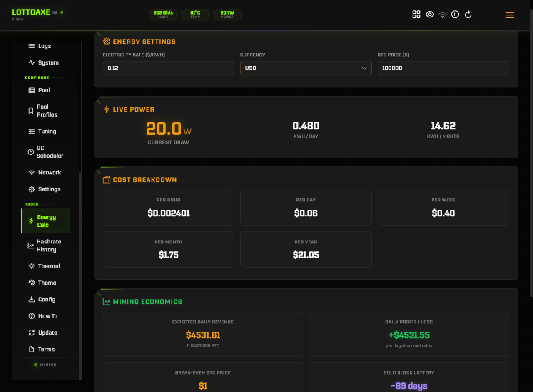This screenshot has height=392, width=533.
Task: Toggle the eye visibility icon in header
Action: (430, 15)
